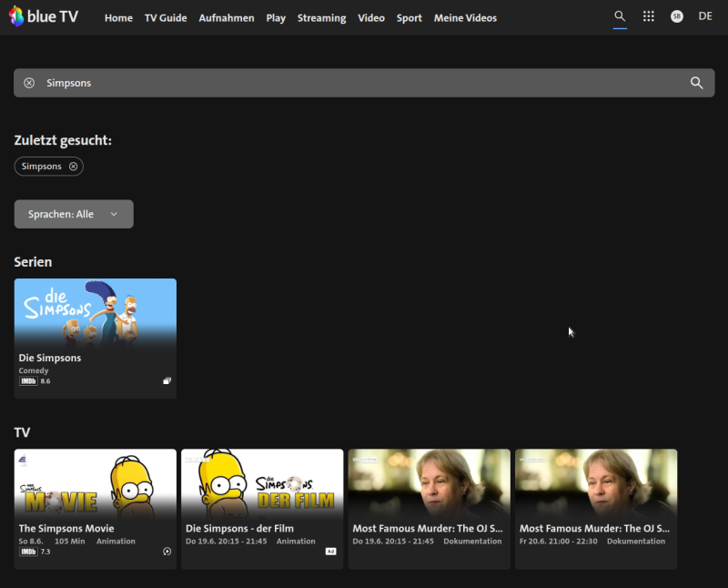
Task: Remove the Simpsons recent search chip
Action: coord(74,167)
